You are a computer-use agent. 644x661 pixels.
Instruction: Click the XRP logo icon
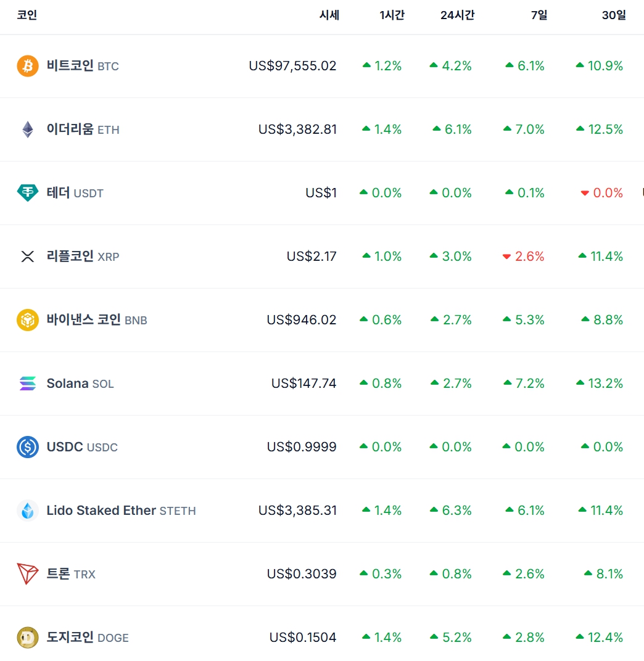pos(28,257)
